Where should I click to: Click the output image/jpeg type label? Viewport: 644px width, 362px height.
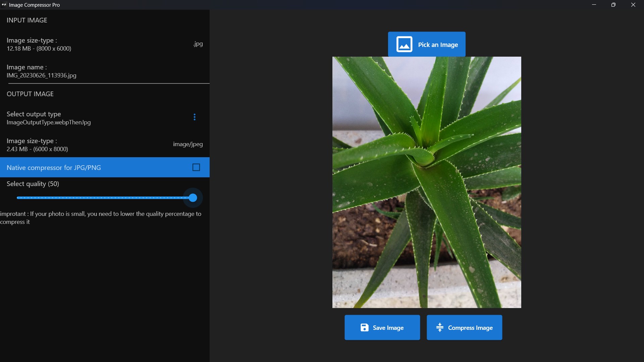click(x=188, y=144)
